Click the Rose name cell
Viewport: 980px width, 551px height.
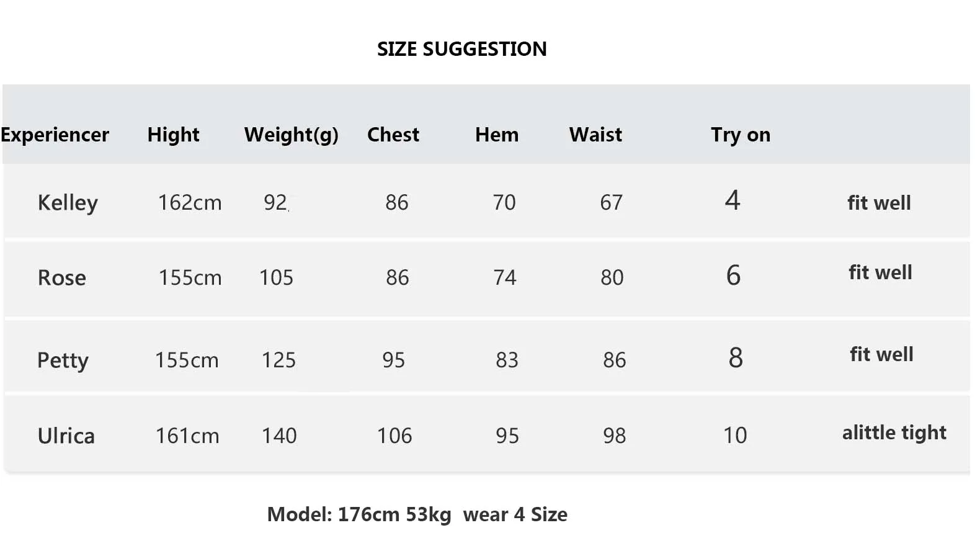point(62,277)
